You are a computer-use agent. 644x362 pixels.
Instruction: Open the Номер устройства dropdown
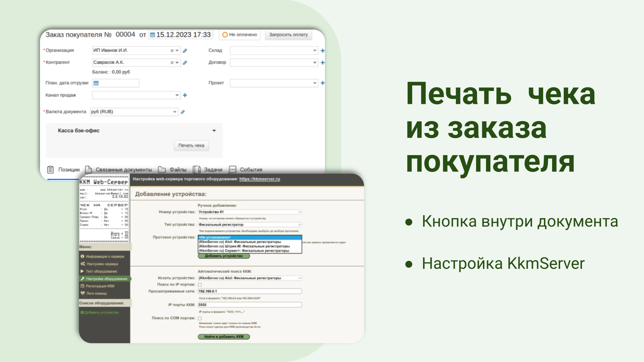click(250, 212)
